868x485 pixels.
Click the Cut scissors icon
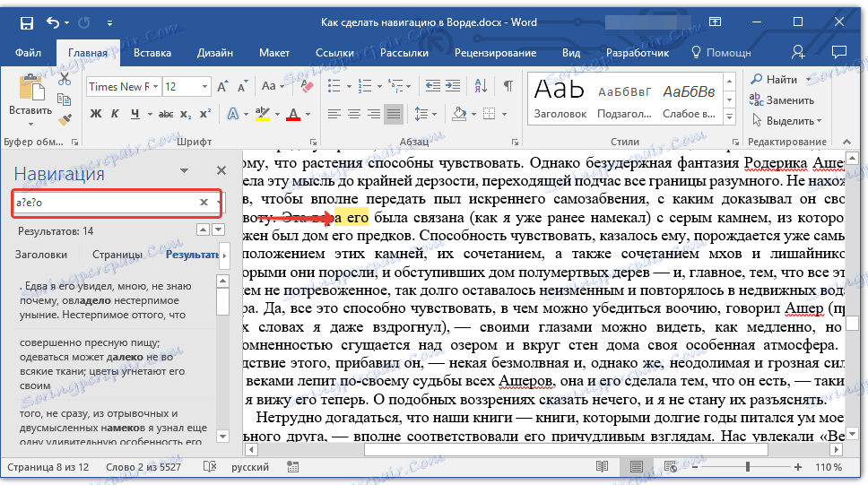tap(64, 80)
